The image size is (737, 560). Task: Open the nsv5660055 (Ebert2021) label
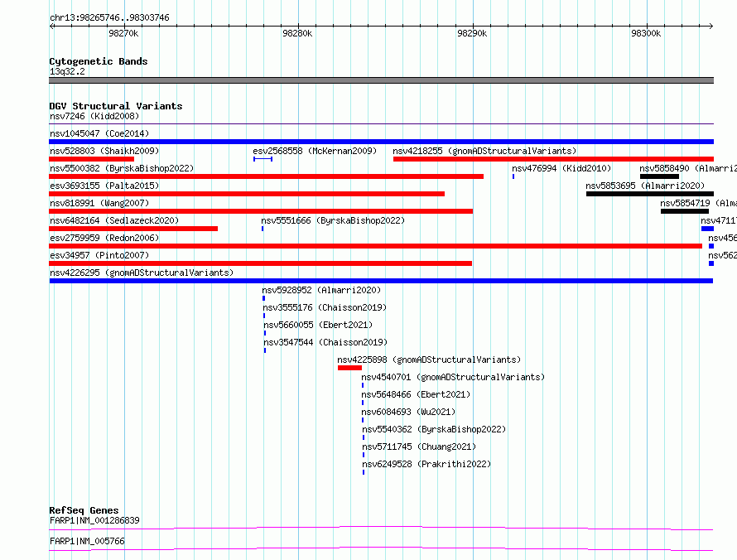point(318,325)
